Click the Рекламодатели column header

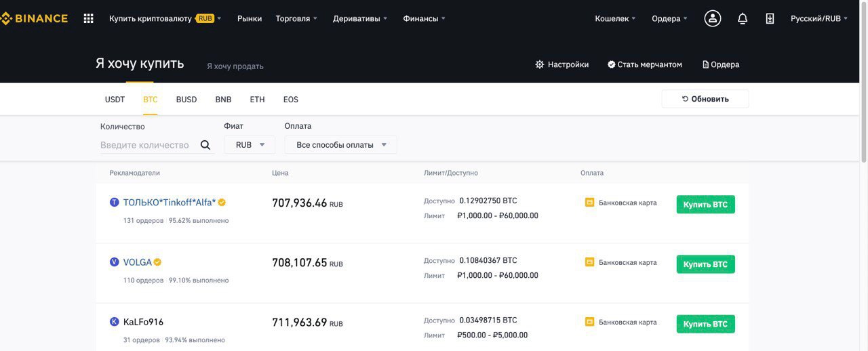click(135, 173)
